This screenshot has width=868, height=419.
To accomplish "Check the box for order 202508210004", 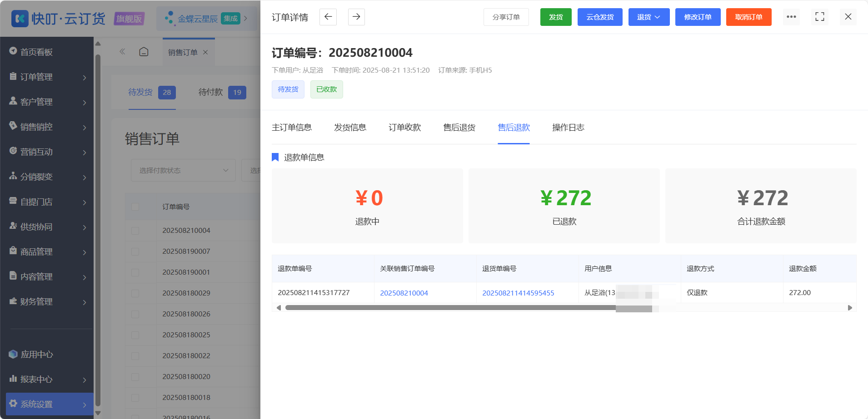I will (135, 231).
